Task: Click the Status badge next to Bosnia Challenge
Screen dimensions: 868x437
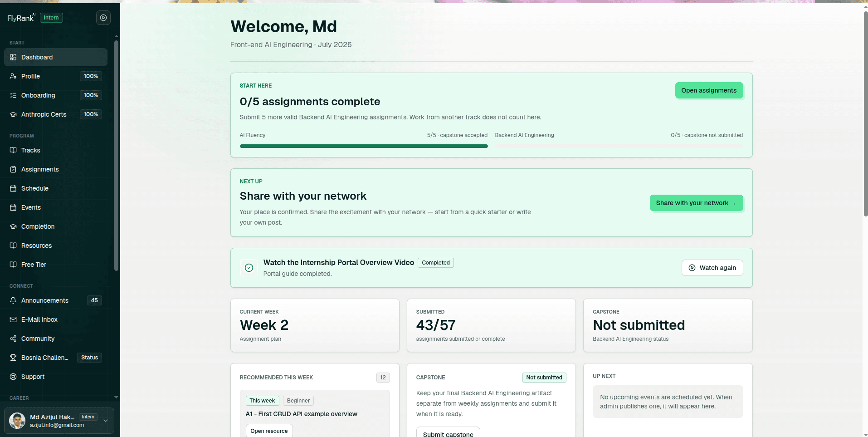Action: pos(89,358)
